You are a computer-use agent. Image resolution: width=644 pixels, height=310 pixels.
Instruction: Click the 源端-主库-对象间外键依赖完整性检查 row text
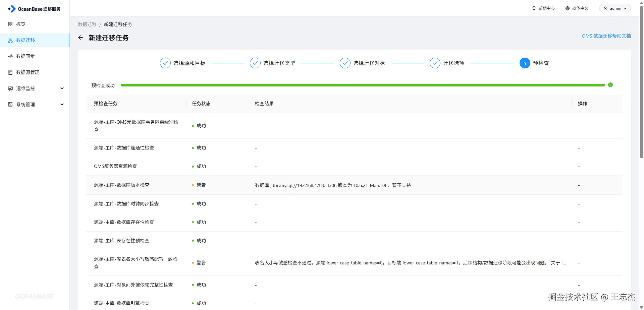pos(133,285)
